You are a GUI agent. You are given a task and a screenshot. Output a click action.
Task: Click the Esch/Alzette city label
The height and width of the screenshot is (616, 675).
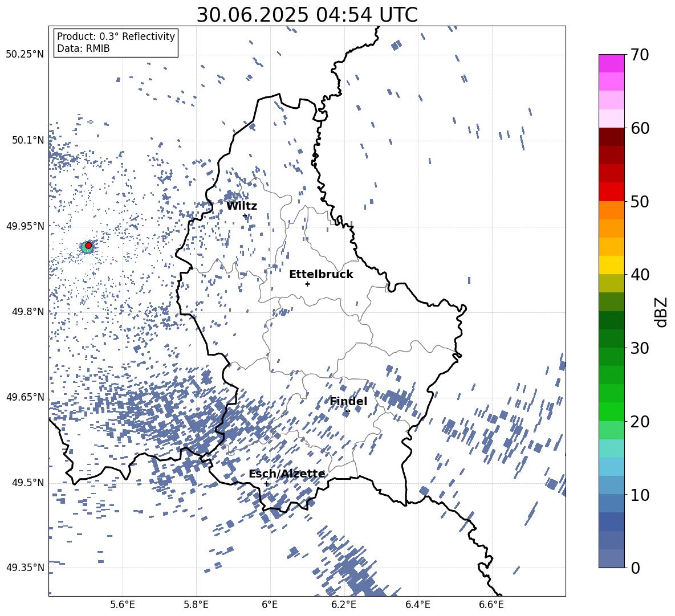coord(287,474)
